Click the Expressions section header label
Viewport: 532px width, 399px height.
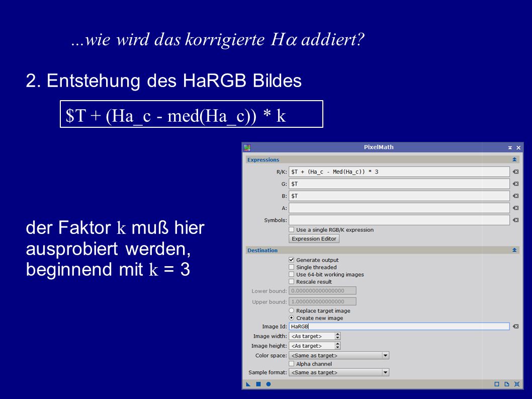coord(263,159)
